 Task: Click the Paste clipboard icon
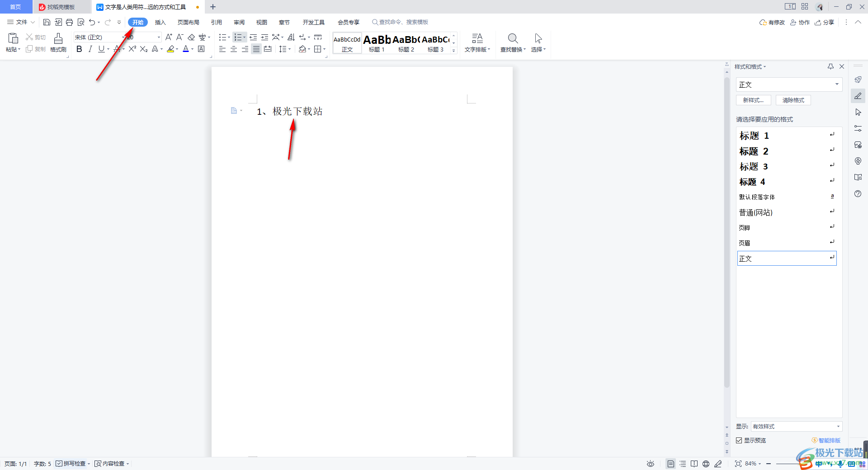click(x=13, y=39)
